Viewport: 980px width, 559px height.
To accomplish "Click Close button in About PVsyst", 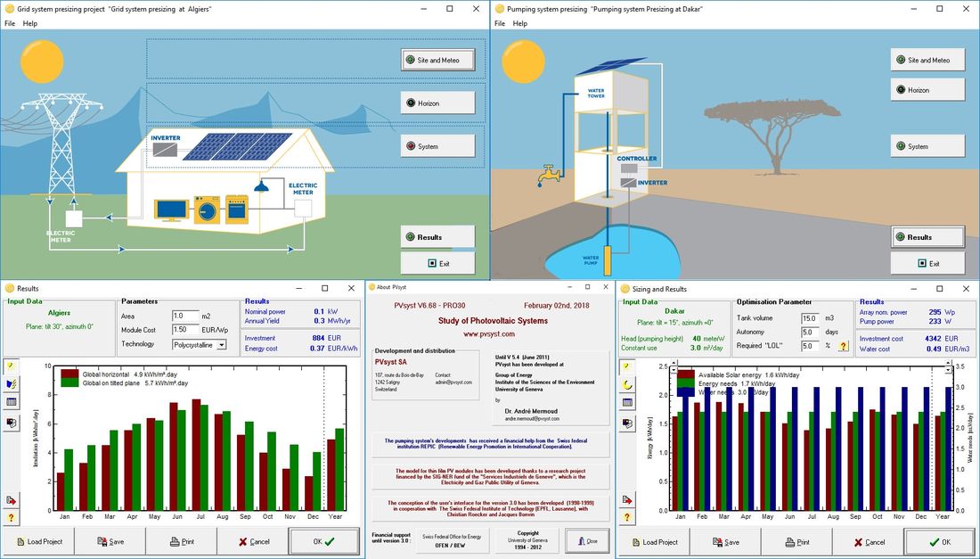I will 587,541.
